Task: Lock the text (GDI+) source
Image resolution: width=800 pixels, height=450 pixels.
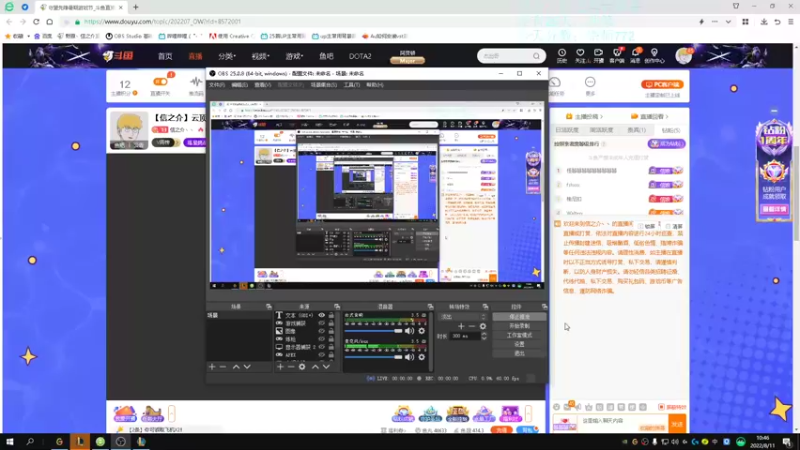Action: click(331, 315)
